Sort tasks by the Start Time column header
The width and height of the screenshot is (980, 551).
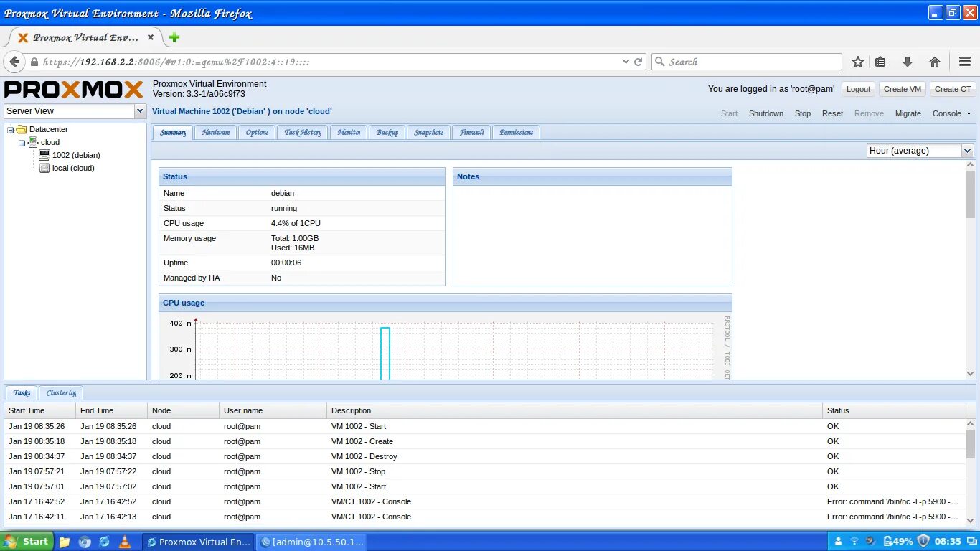click(x=39, y=410)
